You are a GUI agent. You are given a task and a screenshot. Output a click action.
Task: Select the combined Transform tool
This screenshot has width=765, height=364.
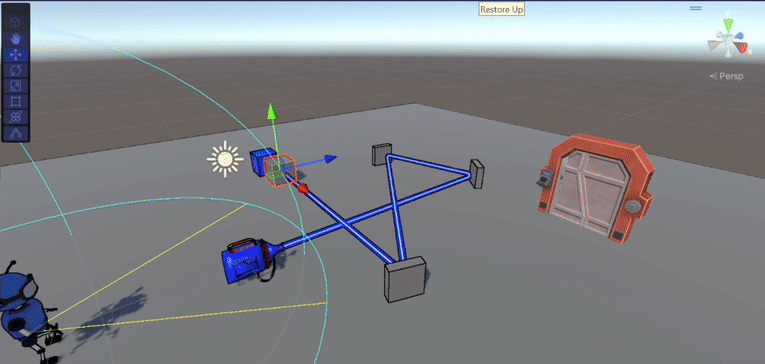[16, 117]
